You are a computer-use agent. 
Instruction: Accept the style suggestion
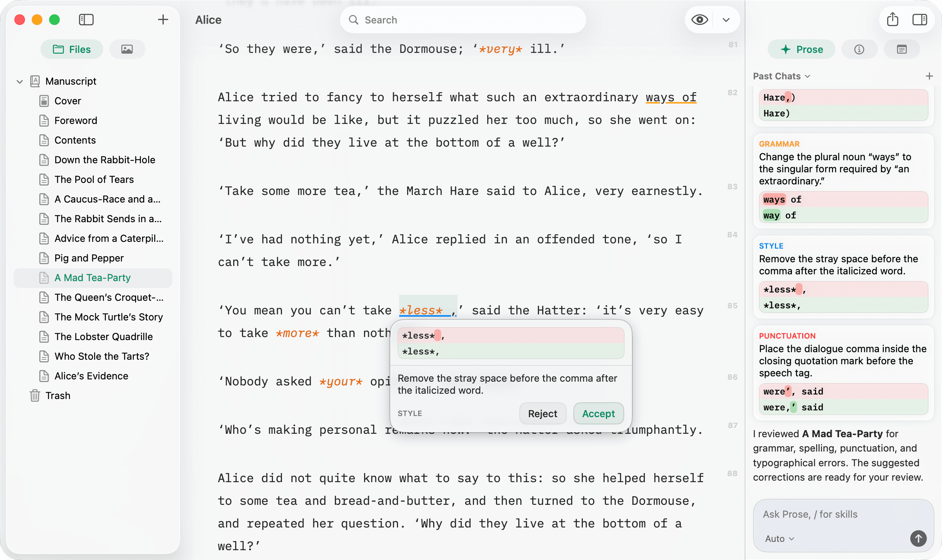point(598,413)
